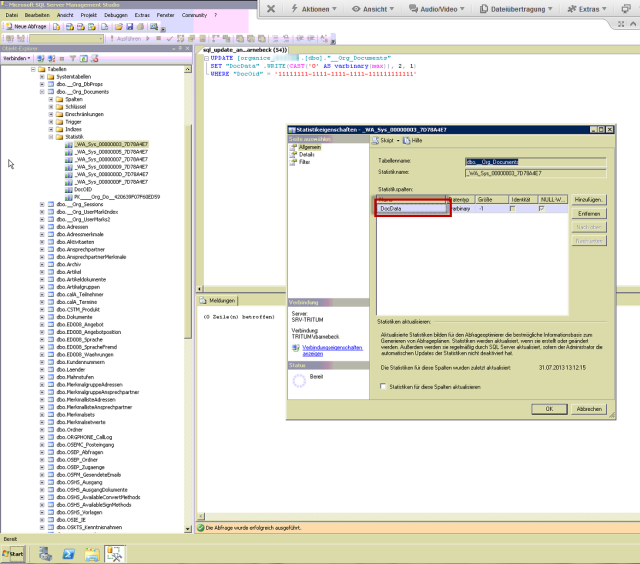This screenshot has width=640, height=564.
Task: Click the Tabellen folder icon
Action: pyautogui.click(x=42, y=69)
